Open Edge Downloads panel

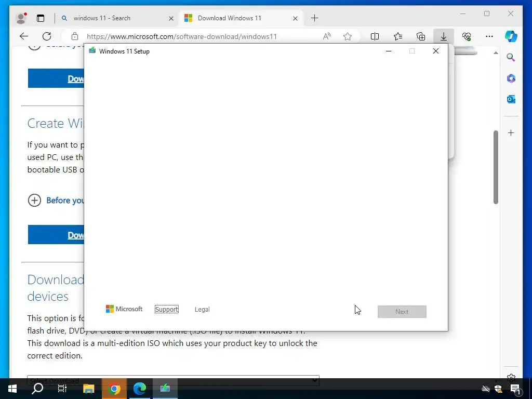pyautogui.click(x=444, y=36)
